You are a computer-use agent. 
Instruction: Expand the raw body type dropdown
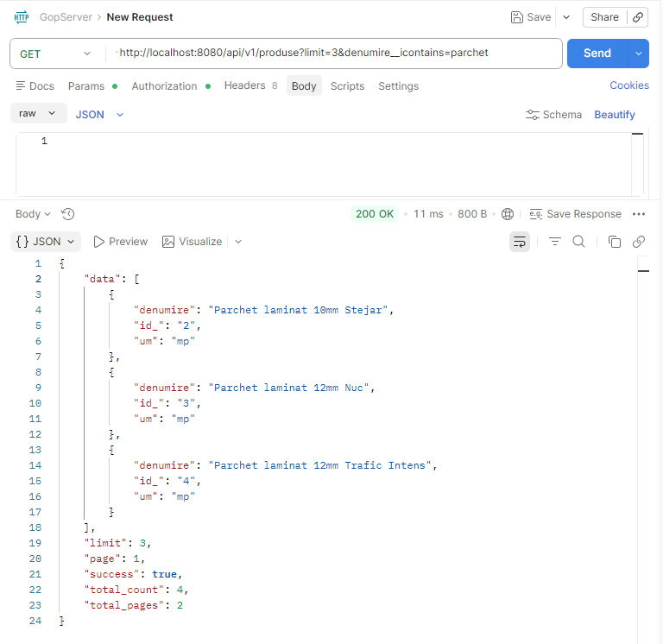[x=38, y=113]
